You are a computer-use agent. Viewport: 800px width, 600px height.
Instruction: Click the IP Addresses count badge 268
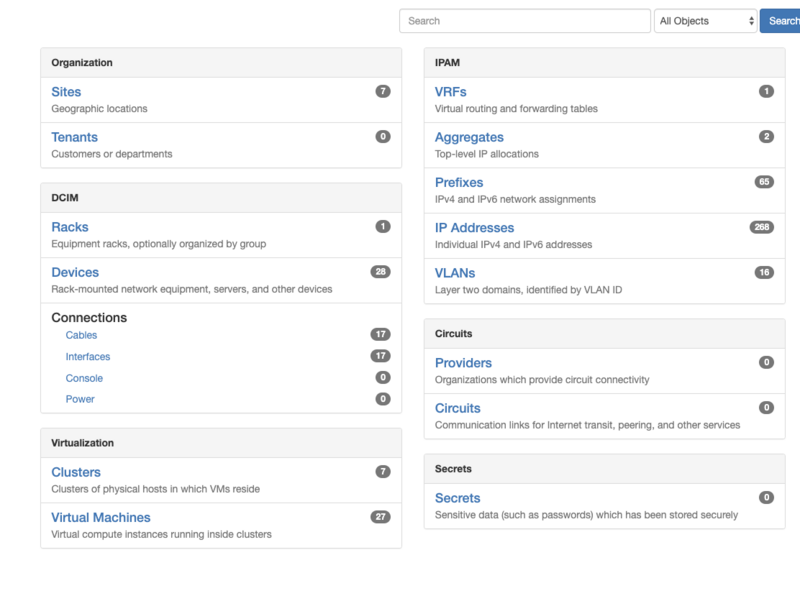[x=762, y=228]
